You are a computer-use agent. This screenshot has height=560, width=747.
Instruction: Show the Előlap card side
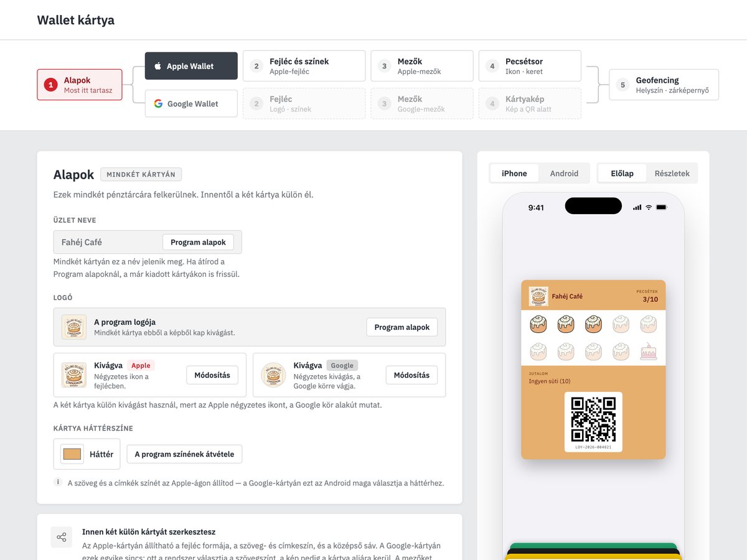click(x=622, y=174)
